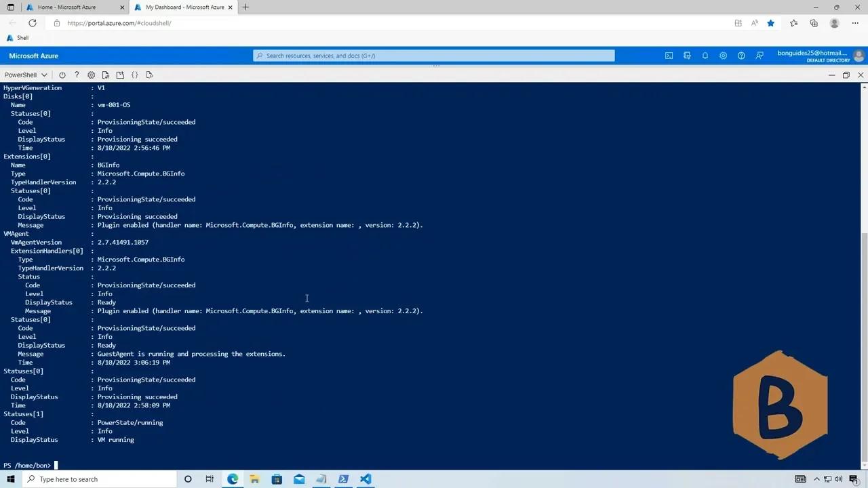Open the Cloud Shell editor braces icon

pyautogui.click(x=135, y=75)
